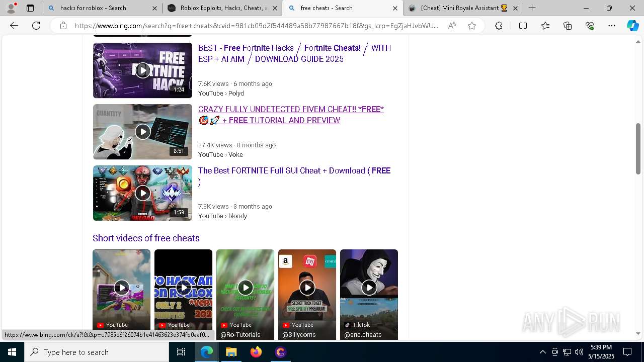Close the free cheats - Search tab
The width and height of the screenshot is (644, 362).
(395, 8)
